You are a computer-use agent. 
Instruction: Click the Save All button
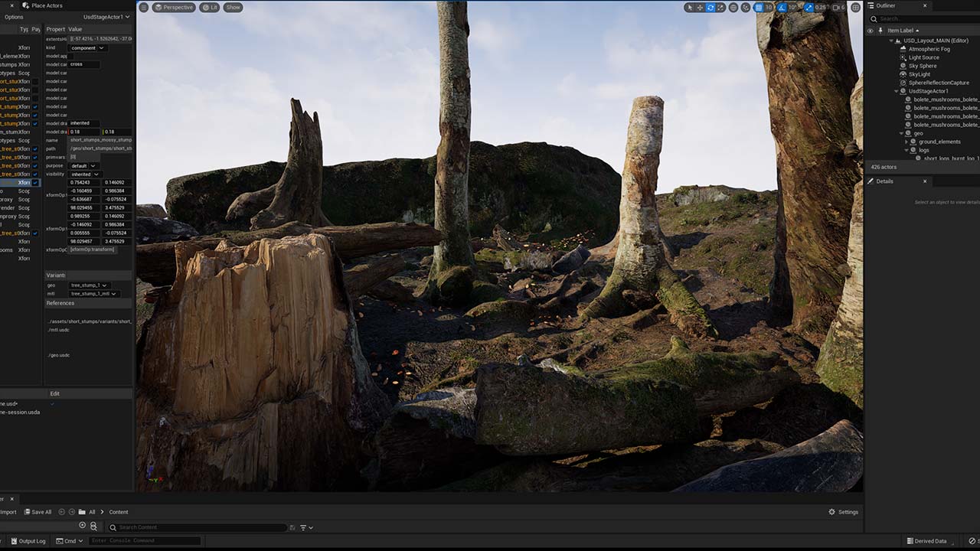pyautogui.click(x=38, y=512)
